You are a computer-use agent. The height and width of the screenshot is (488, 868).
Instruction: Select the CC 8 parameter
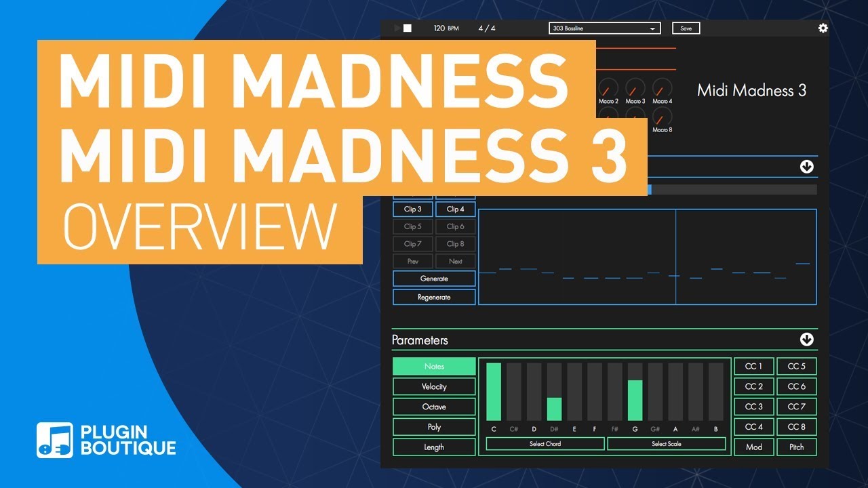(x=797, y=427)
